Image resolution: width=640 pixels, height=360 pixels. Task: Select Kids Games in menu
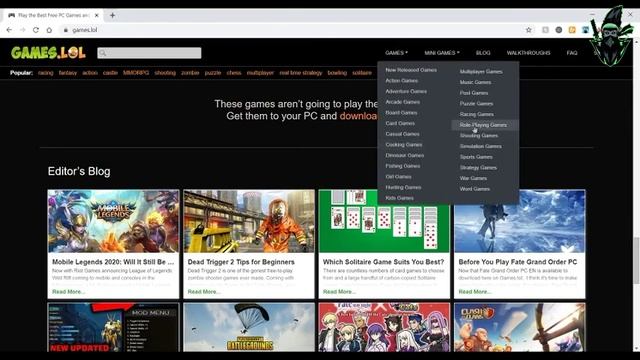(400, 198)
